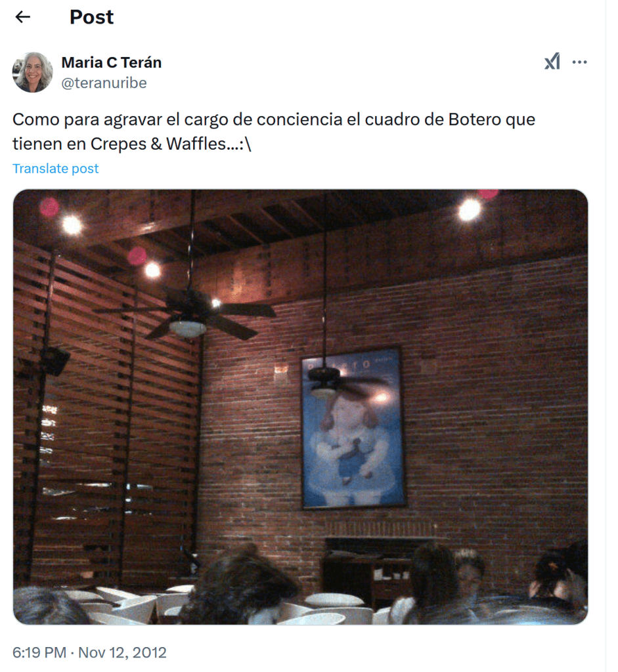The image size is (618, 672).
Task: Click the word Botero in the tweet
Action: 474,119
